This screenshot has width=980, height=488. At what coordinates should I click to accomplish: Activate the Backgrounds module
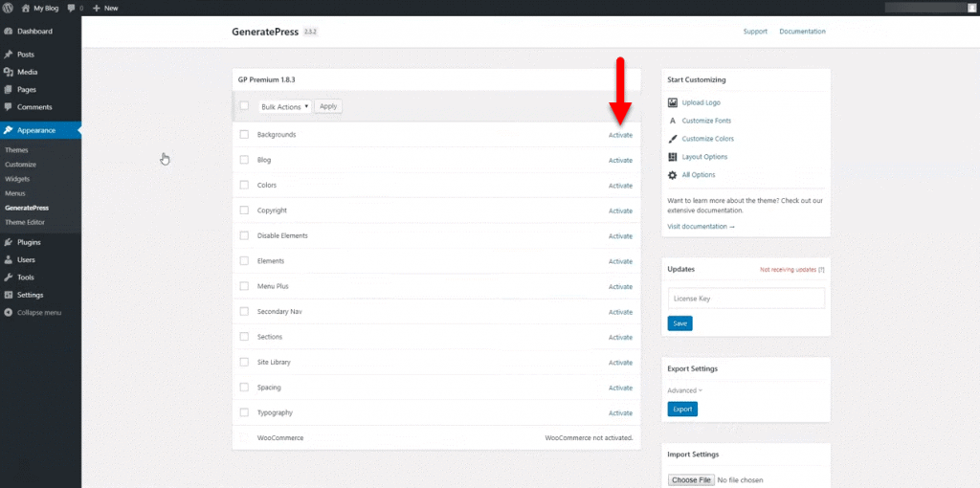pyautogui.click(x=620, y=135)
